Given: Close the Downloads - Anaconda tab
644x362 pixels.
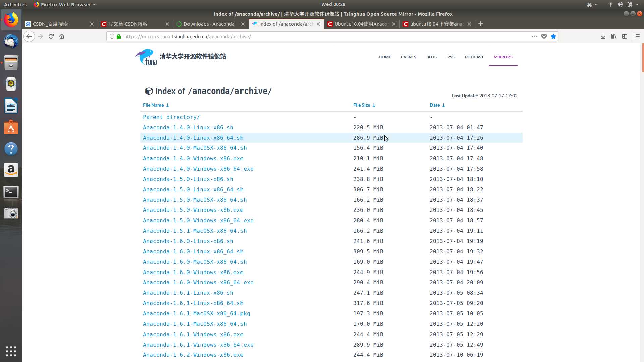Looking at the screenshot, I should point(243,24).
